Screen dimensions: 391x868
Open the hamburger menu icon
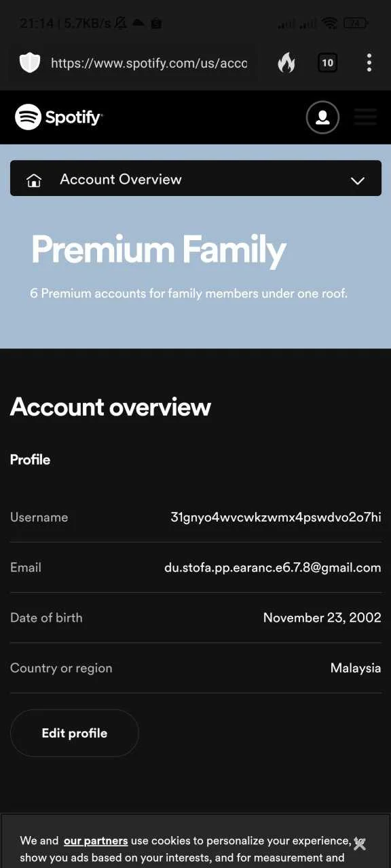365,117
